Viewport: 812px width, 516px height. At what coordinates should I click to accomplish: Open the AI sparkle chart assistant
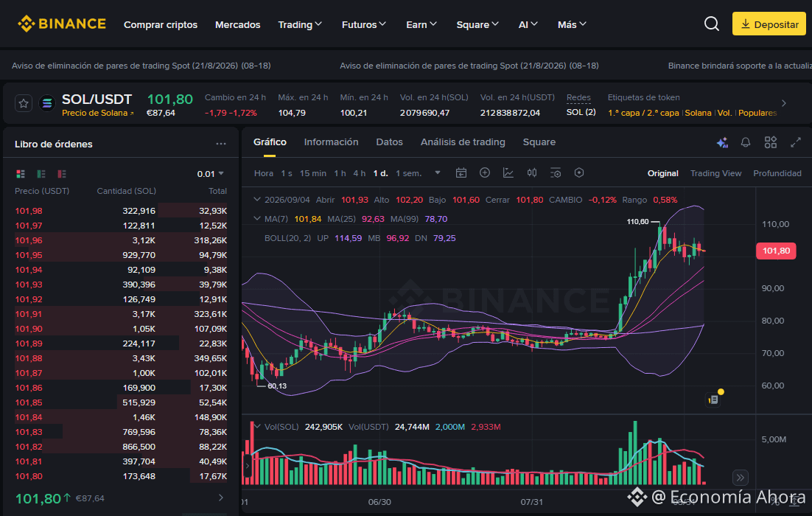click(x=722, y=142)
